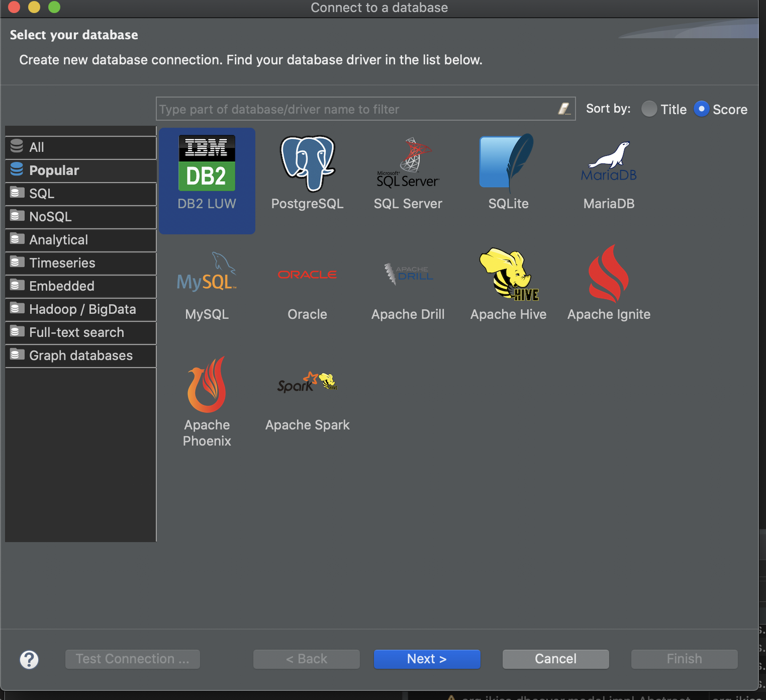This screenshot has height=700, width=766.
Task: Switch to the NoSQL category
Action: click(80, 217)
